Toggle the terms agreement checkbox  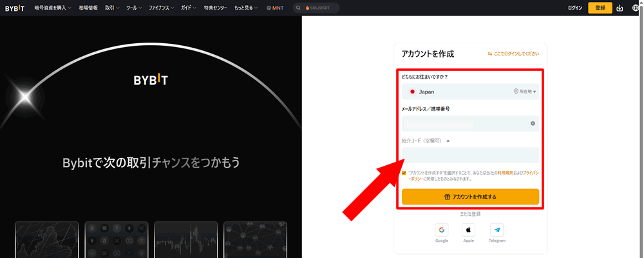coord(404,173)
